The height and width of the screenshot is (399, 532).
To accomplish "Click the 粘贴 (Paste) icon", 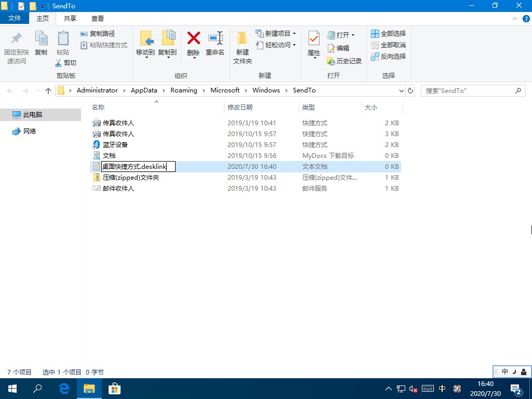I will pyautogui.click(x=63, y=46).
